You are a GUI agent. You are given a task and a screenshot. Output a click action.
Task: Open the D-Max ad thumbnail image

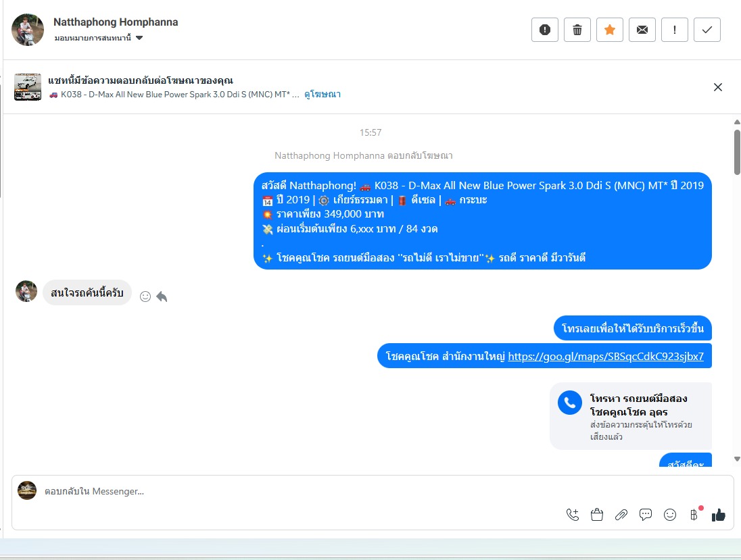point(28,87)
